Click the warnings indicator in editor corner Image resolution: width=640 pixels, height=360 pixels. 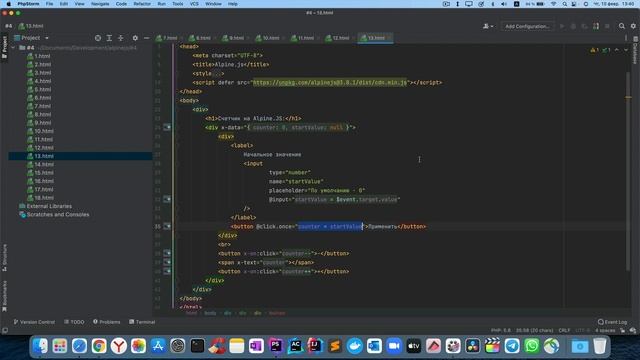pos(595,50)
